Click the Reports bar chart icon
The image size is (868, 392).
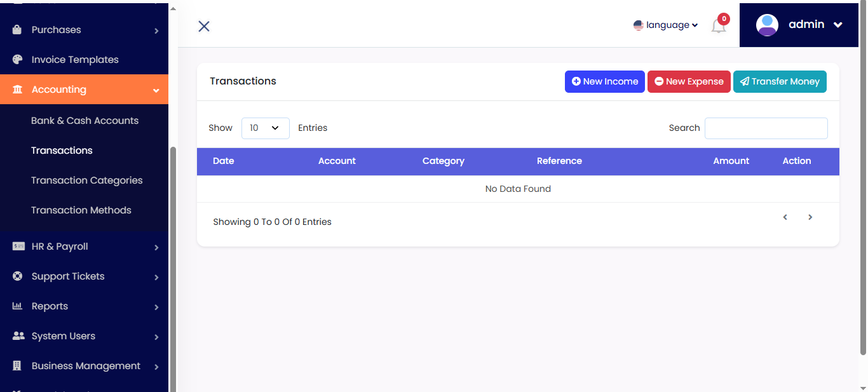tap(18, 306)
